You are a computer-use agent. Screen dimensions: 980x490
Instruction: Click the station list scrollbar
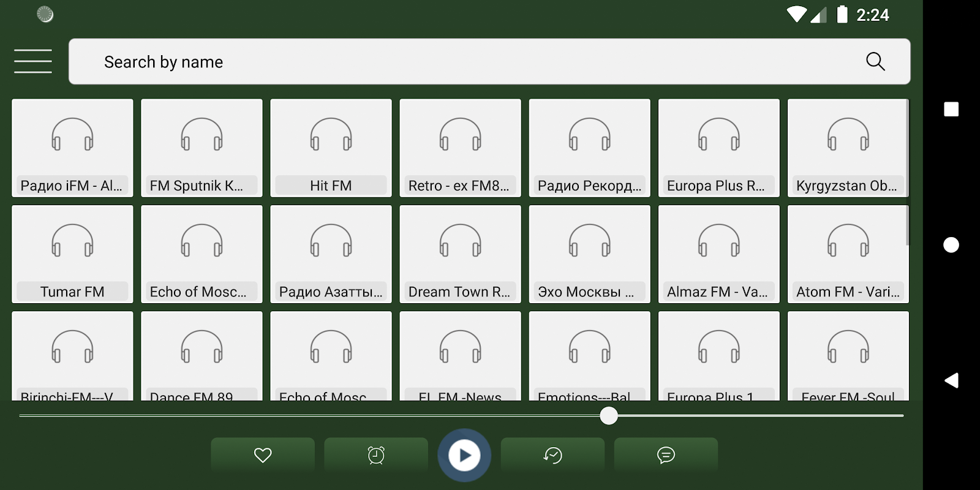[907, 173]
